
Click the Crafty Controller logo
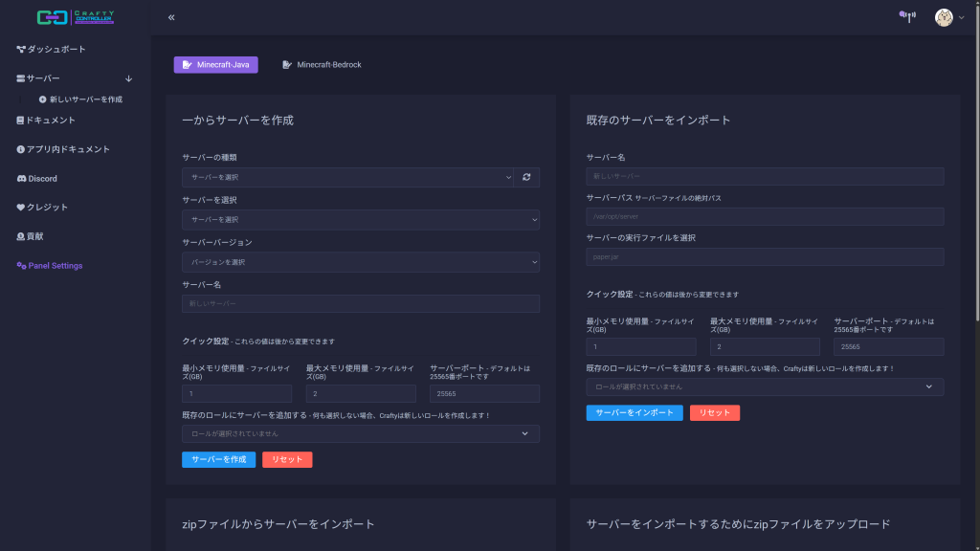pyautogui.click(x=75, y=17)
